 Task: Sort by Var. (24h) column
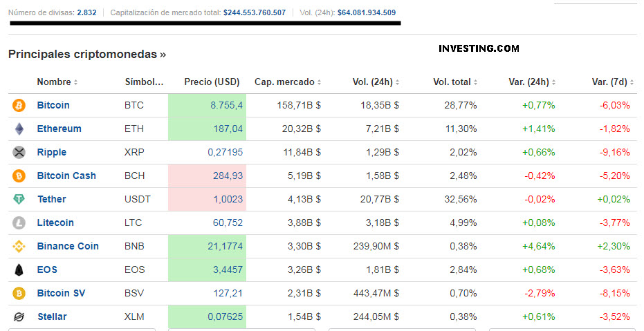[533, 82]
